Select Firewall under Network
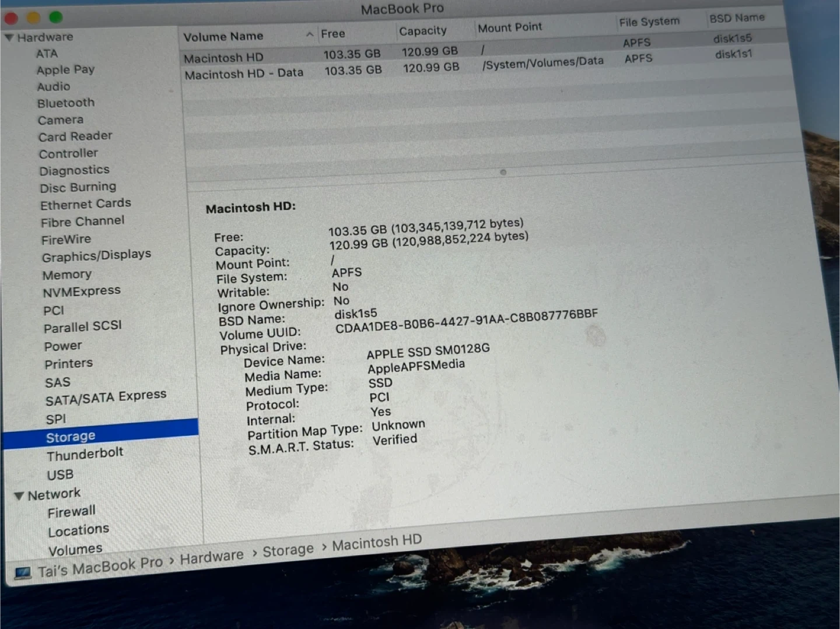The image size is (840, 629). click(x=71, y=512)
